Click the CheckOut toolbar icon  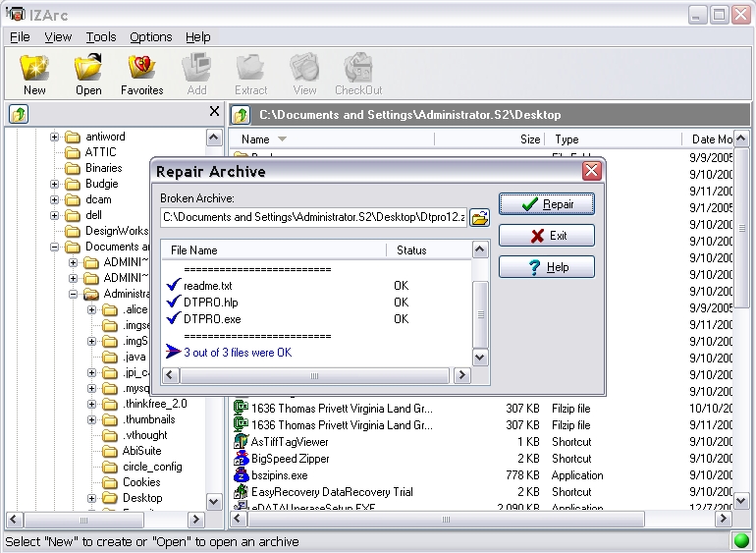tap(358, 68)
